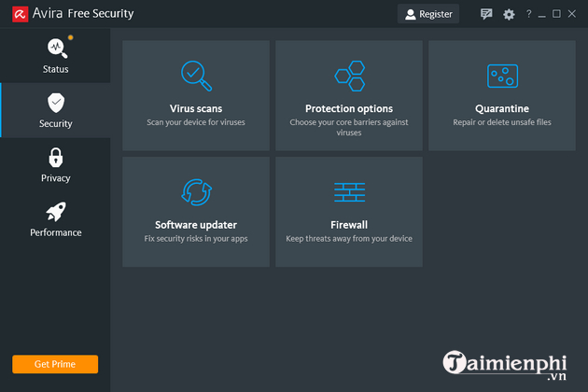Viewport: 588px width, 392px height.
Task: Open the Performance sidebar tab
Action: (55, 219)
